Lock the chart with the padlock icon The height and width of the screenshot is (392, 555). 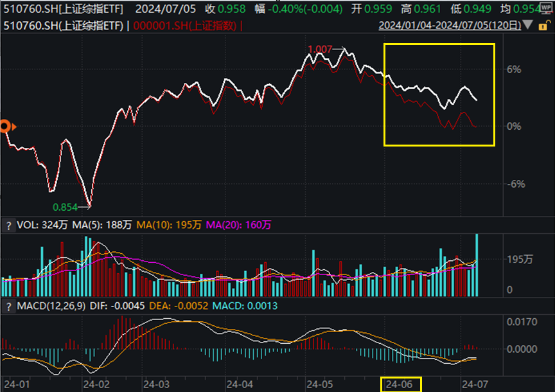click(543, 26)
